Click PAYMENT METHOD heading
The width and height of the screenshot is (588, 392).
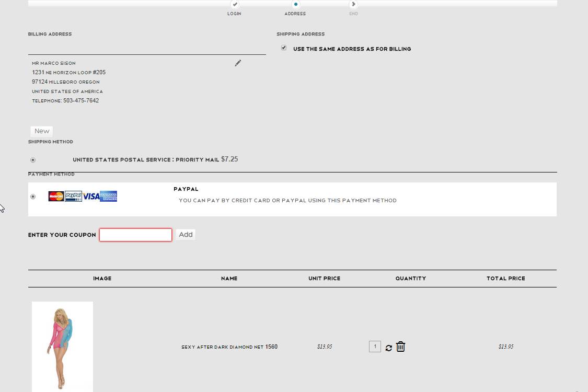51,174
